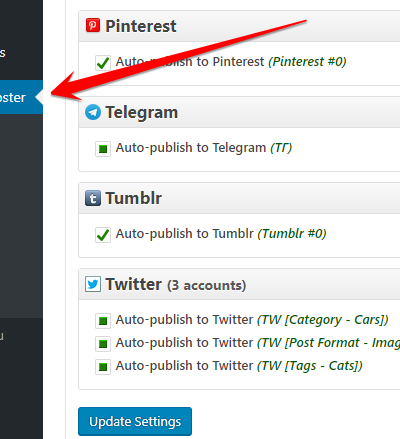Click the Twitter (3 accounts) heading
The width and height of the screenshot is (400, 439).
tap(176, 285)
